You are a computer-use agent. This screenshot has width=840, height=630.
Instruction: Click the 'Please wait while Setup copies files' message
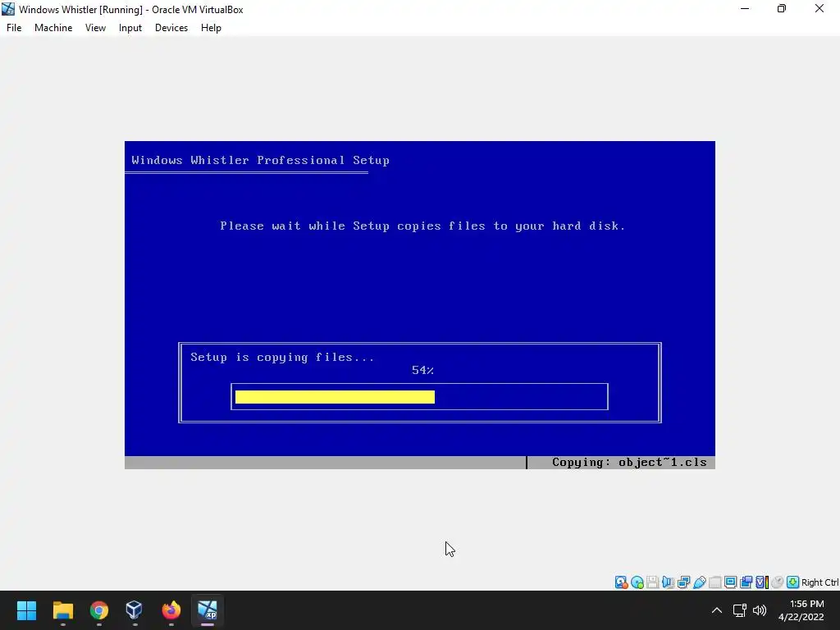[x=422, y=226]
